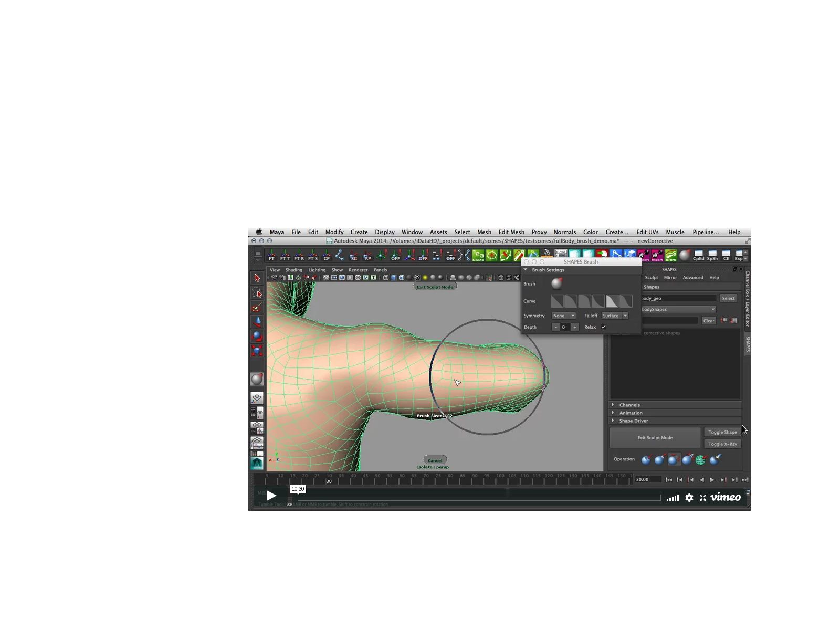
Task: Click the Exit Sculpt Mode button
Action: [x=654, y=437]
